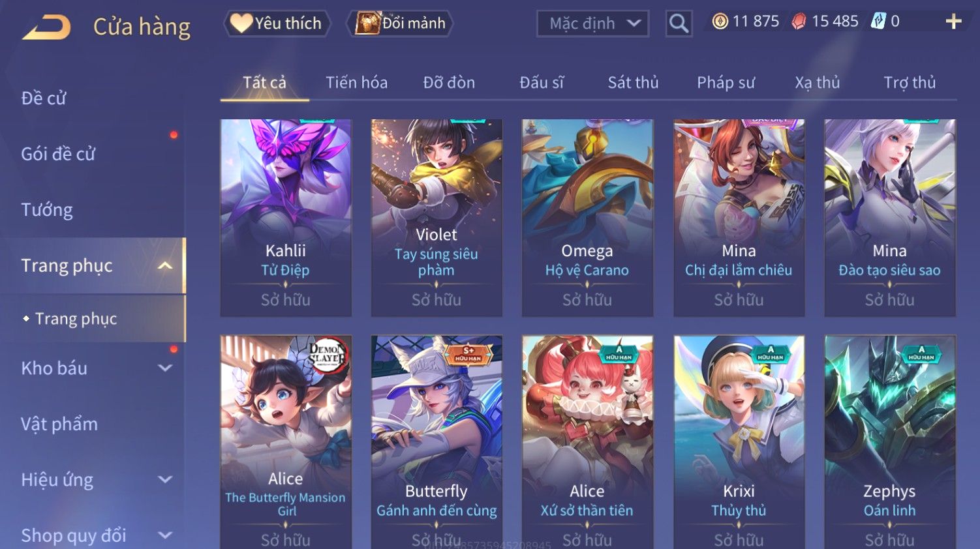Select the Tiến hóa tab
This screenshot has width=980, height=549.
pyautogui.click(x=356, y=83)
